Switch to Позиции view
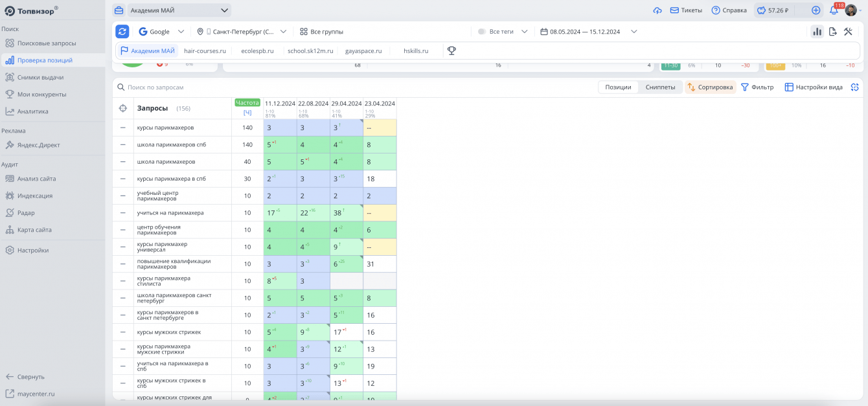 (x=618, y=87)
